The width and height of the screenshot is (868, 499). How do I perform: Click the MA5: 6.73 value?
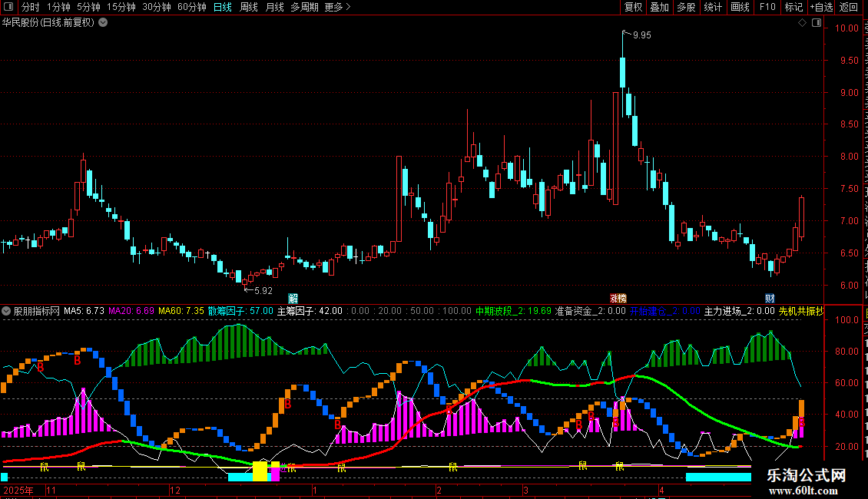click(x=84, y=311)
